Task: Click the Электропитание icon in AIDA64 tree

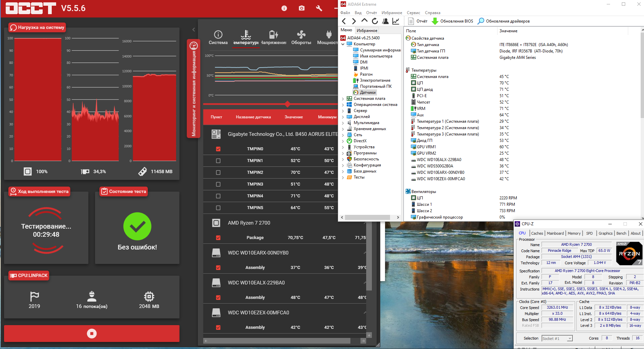Action: 356,80
